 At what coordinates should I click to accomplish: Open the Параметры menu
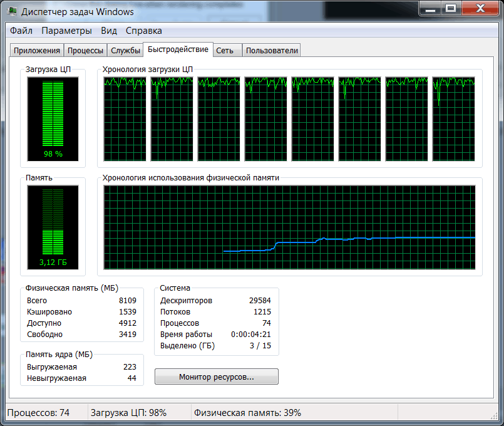tap(66, 31)
